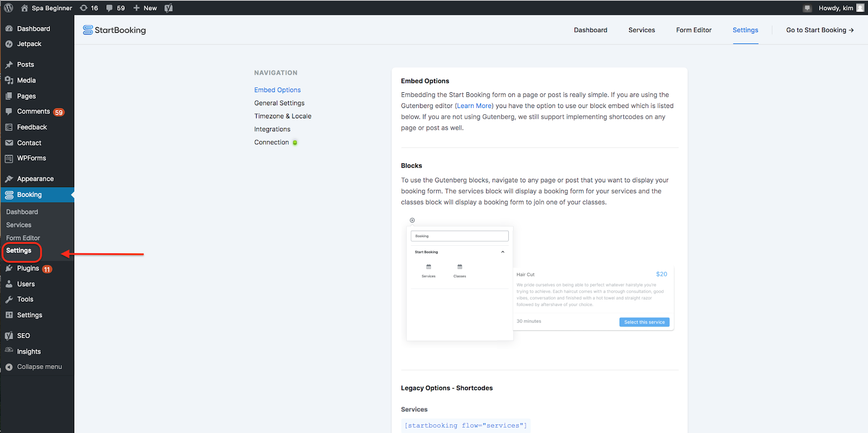The width and height of the screenshot is (868, 433).
Task: Click the StartBooking logo
Action: (114, 30)
